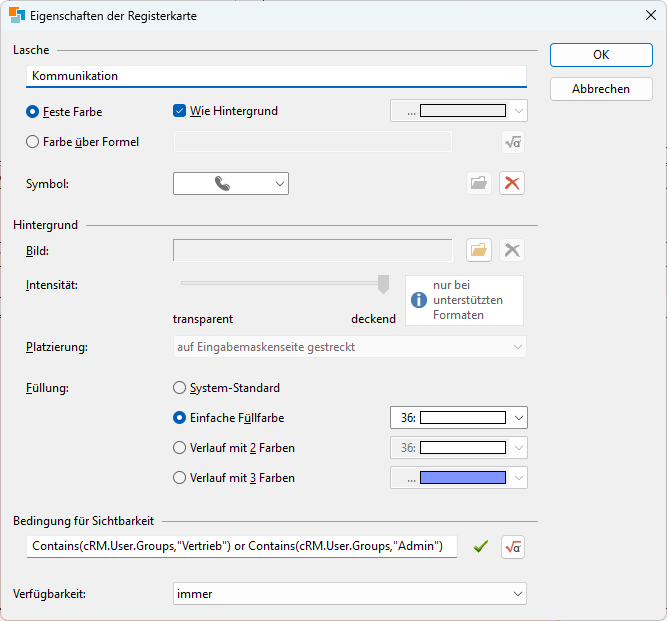Click the Intensität slider handle
The width and height of the screenshot is (667, 621).
point(383,285)
